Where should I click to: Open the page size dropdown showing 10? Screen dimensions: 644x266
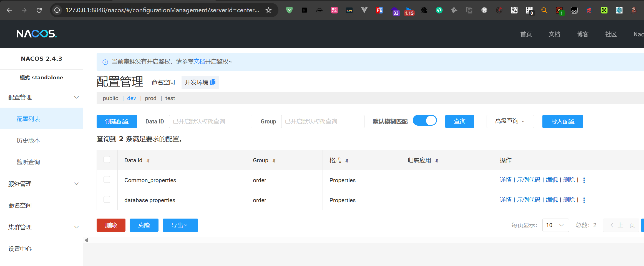(x=555, y=225)
